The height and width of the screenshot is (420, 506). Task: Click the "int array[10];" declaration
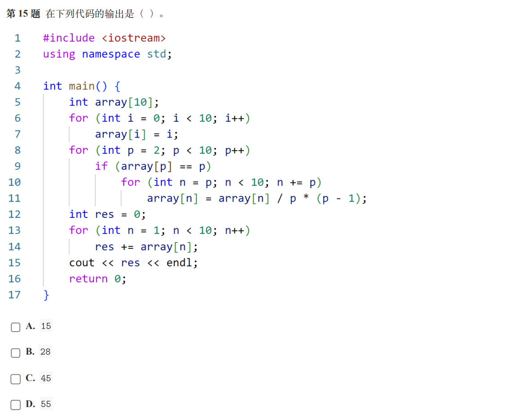[114, 102]
